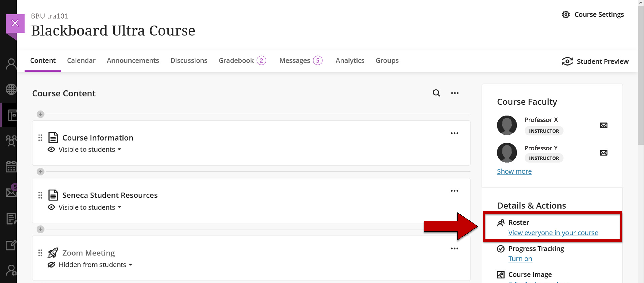Turn on Progress Tracking link
This screenshot has height=283, width=644.
[520, 259]
